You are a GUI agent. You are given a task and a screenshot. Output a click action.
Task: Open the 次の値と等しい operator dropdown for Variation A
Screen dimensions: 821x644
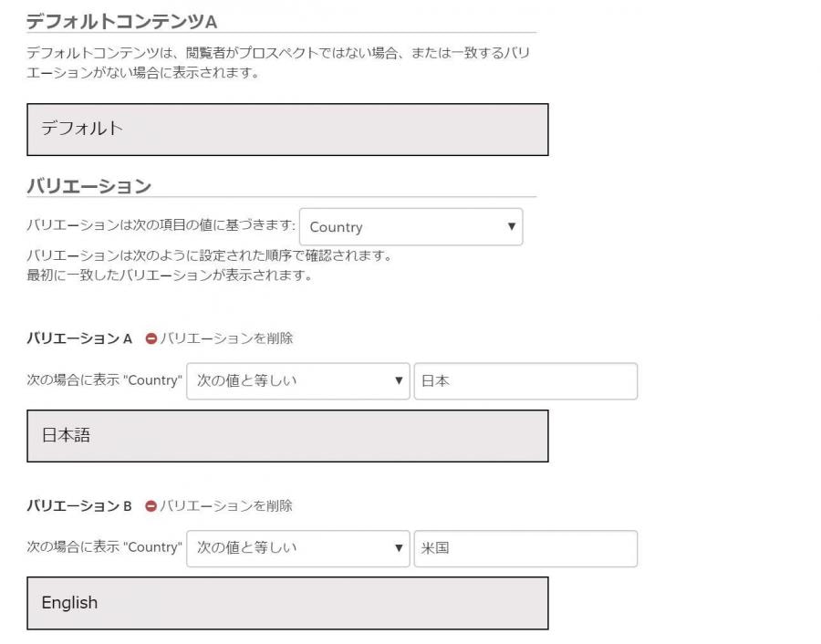(298, 381)
